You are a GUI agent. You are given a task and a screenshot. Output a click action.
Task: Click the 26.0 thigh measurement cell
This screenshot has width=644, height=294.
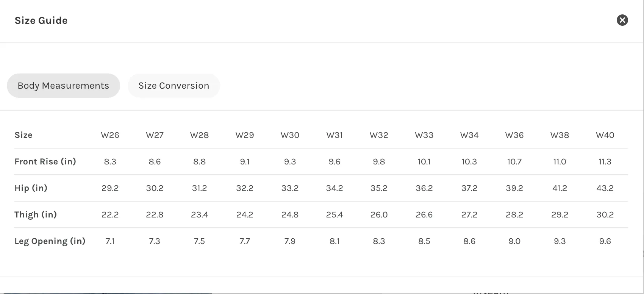pos(379,215)
